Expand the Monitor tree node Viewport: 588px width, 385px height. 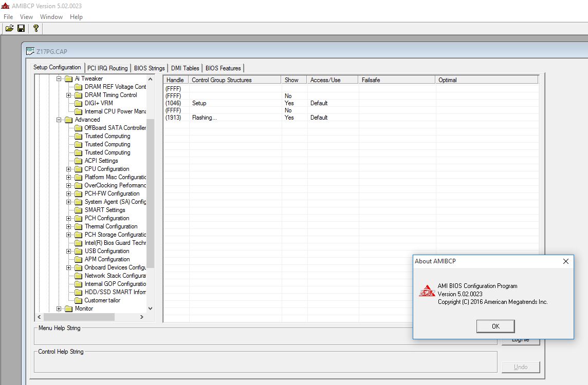click(x=59, y=309)
